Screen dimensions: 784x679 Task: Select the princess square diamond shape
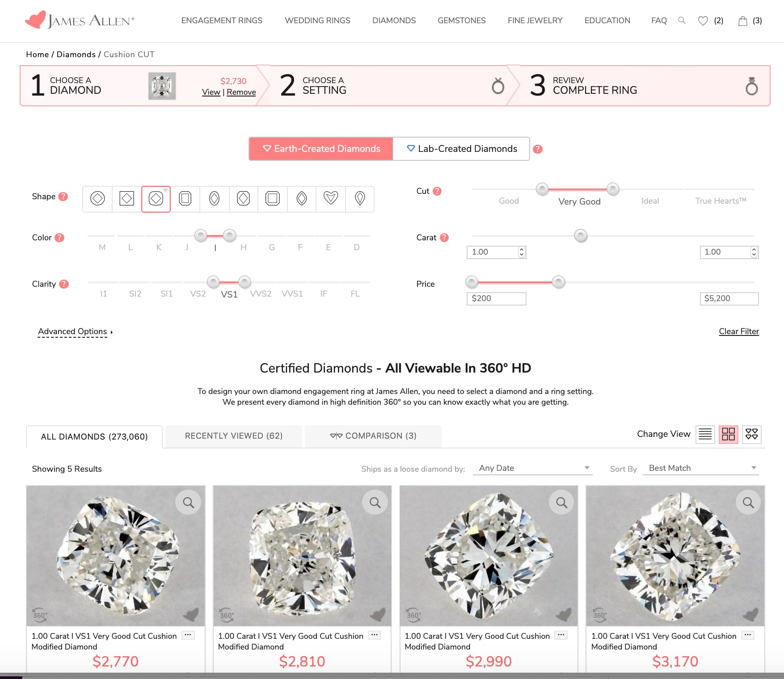pos(127,198)
